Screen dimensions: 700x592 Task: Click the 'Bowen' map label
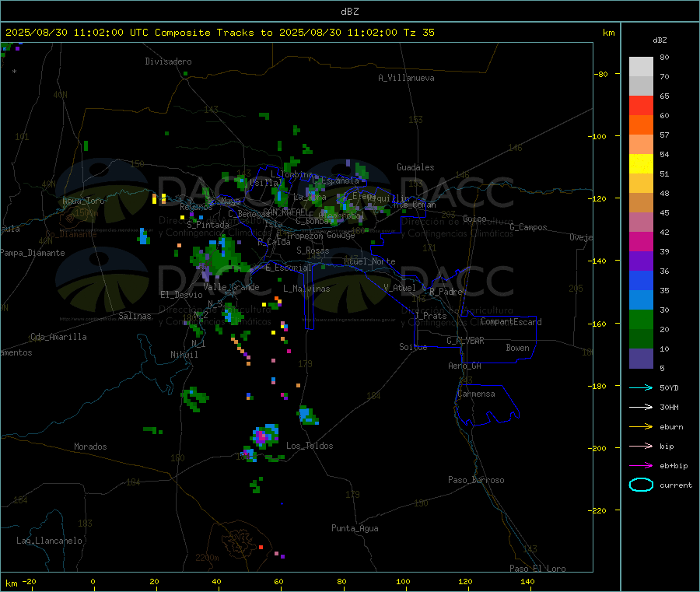pos(518,348)
